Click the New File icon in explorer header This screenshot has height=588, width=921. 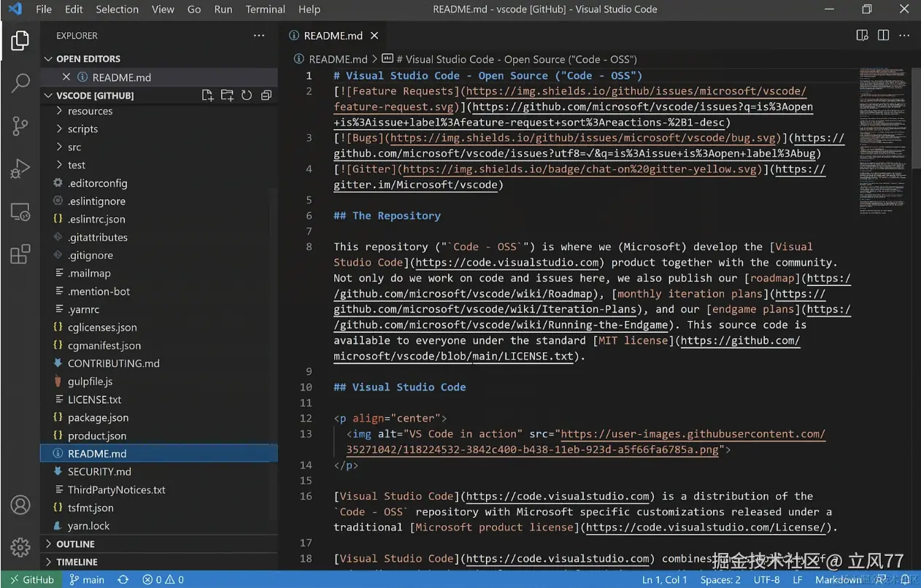208,96
